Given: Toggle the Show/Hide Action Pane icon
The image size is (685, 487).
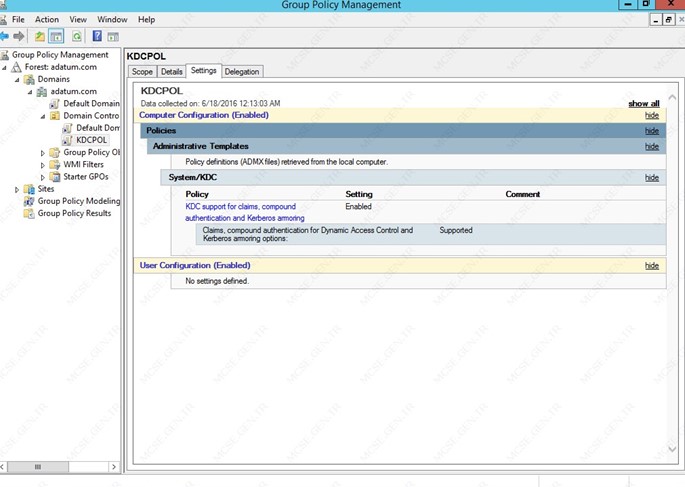Looking at the screenshot, I should pyautogui.click(x=113, y=37).
